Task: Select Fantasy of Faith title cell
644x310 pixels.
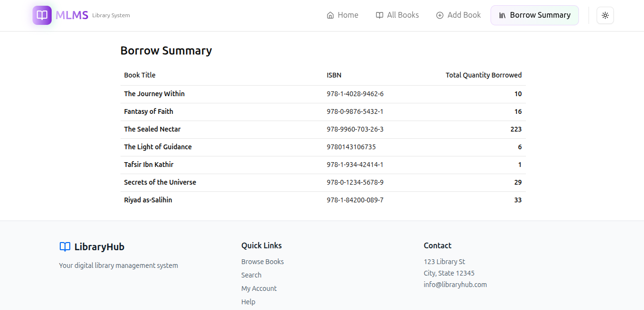Action: click(149, 111)
